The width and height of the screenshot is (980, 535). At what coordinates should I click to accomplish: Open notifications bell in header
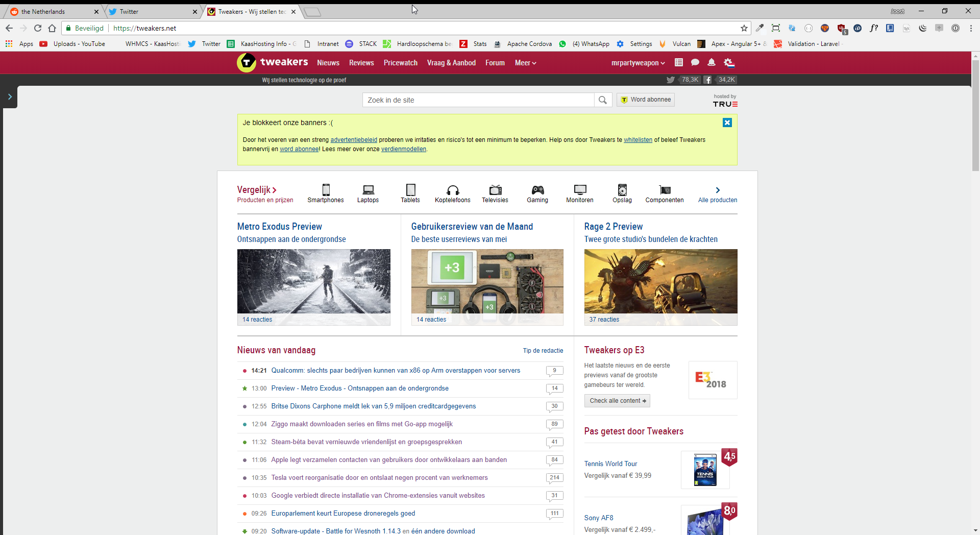[712, 63]
